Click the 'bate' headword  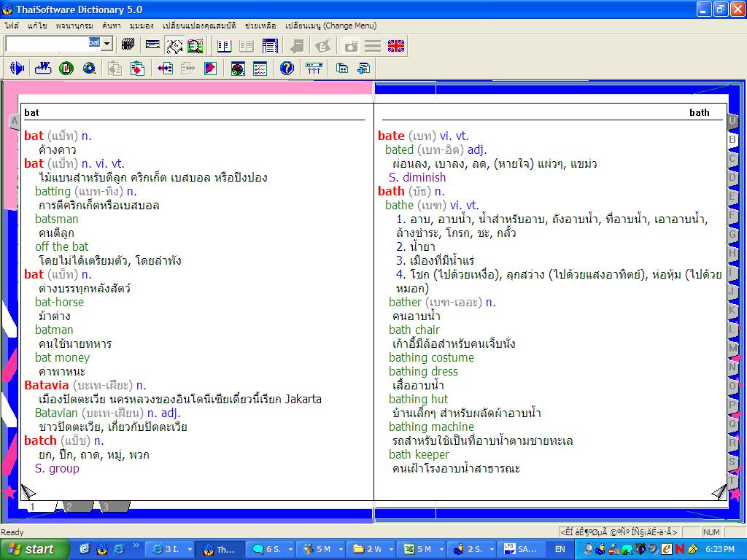click(391, 136)
